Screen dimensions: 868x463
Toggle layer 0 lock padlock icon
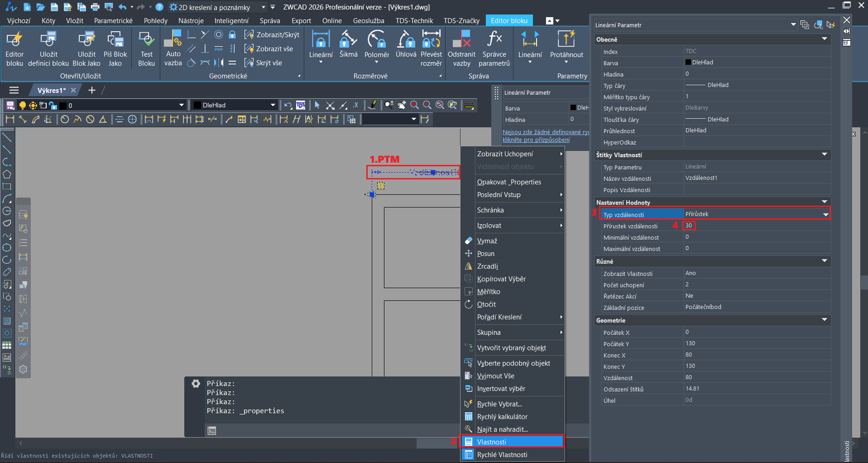[53, 106]
